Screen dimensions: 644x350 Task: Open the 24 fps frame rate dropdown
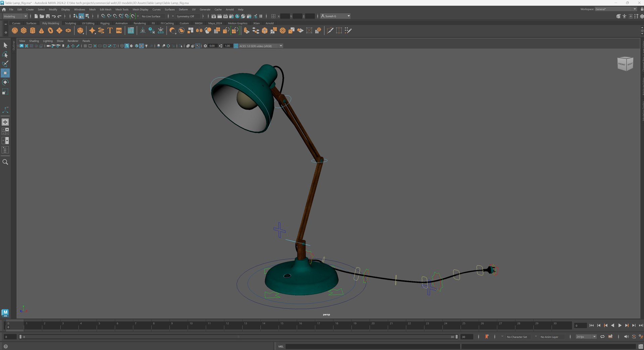pyautogui.click(x=586, y=337)
